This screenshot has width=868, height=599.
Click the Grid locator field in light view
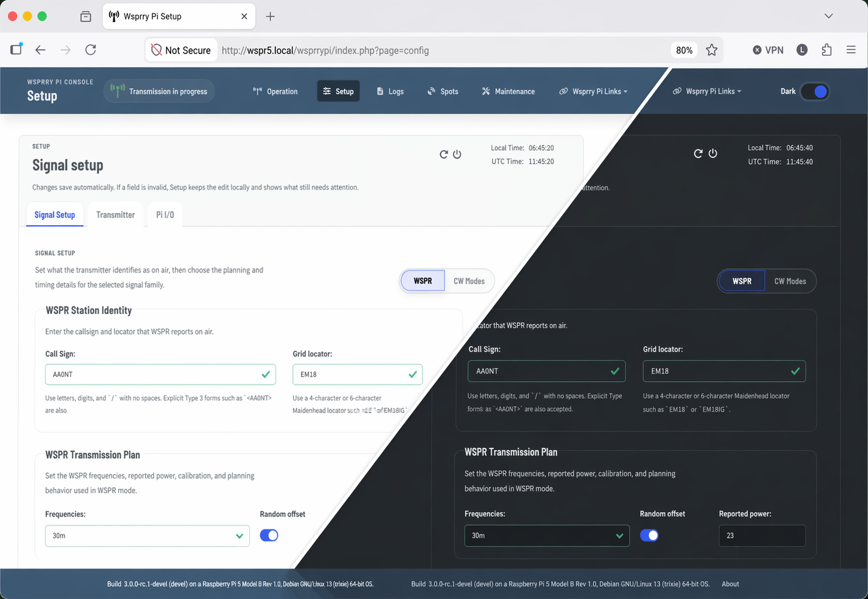coord(357,374)
